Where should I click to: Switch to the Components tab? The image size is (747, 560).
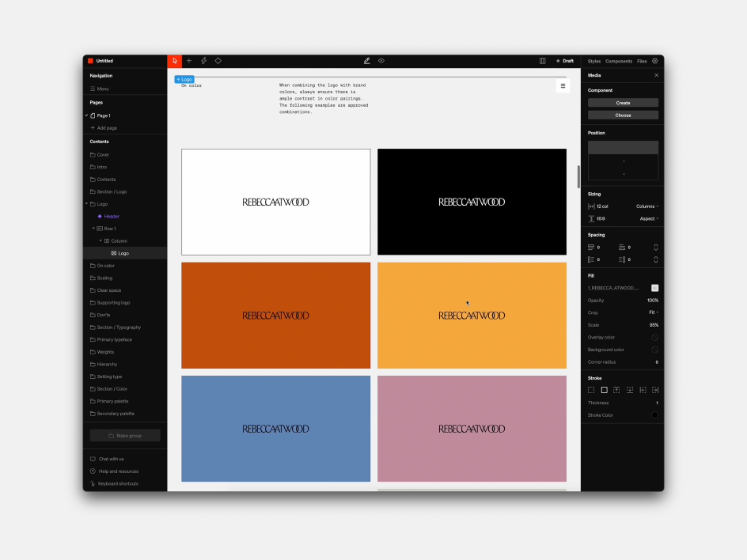618,61
